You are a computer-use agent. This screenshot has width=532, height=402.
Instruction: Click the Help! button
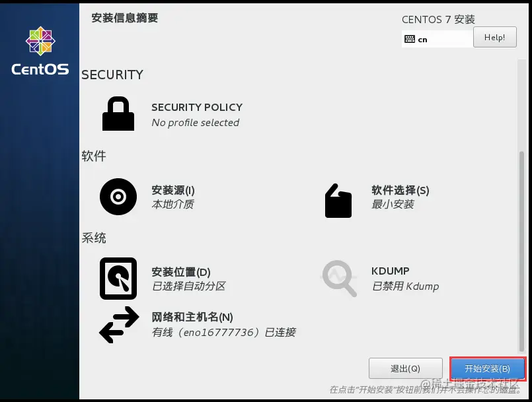(x=495, y=37)
